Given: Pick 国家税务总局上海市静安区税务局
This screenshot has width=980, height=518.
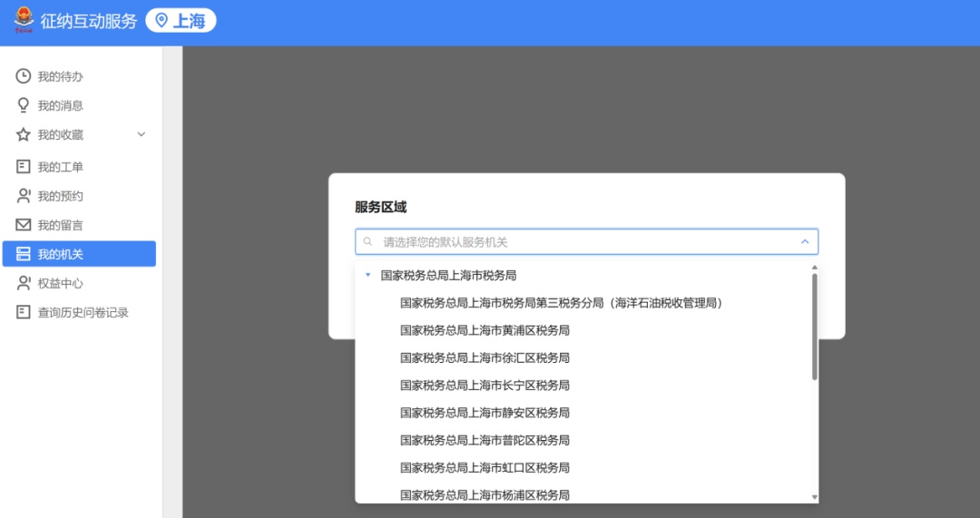Looking at the screenshot, I should click(x=485, y=413).
